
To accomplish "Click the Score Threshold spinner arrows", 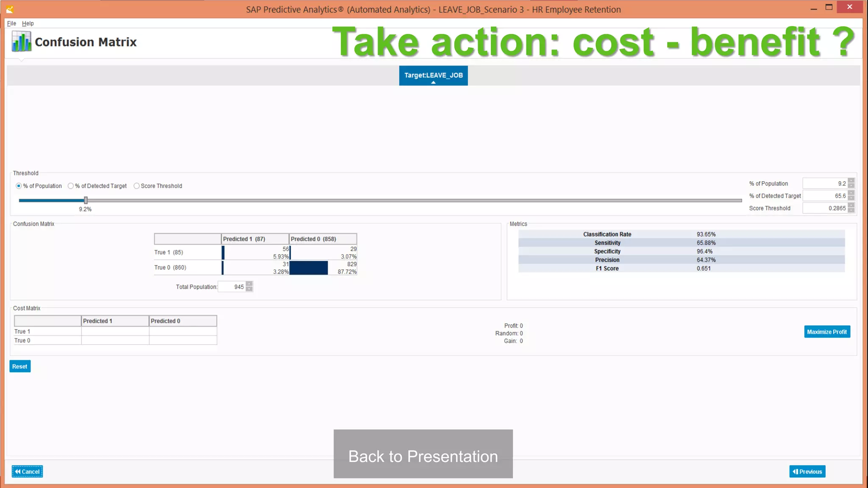I will pyautogui.click(x=851, y=208).
